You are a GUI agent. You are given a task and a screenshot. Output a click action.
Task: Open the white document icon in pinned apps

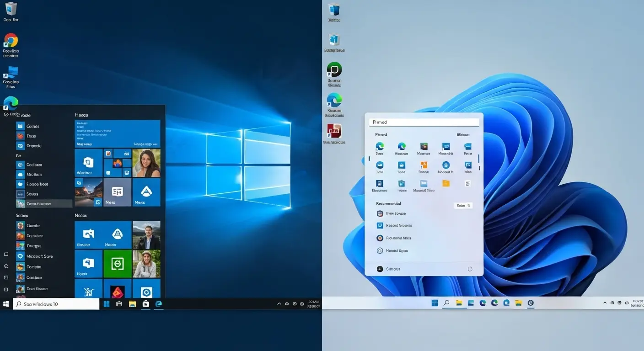click(467, 183)
